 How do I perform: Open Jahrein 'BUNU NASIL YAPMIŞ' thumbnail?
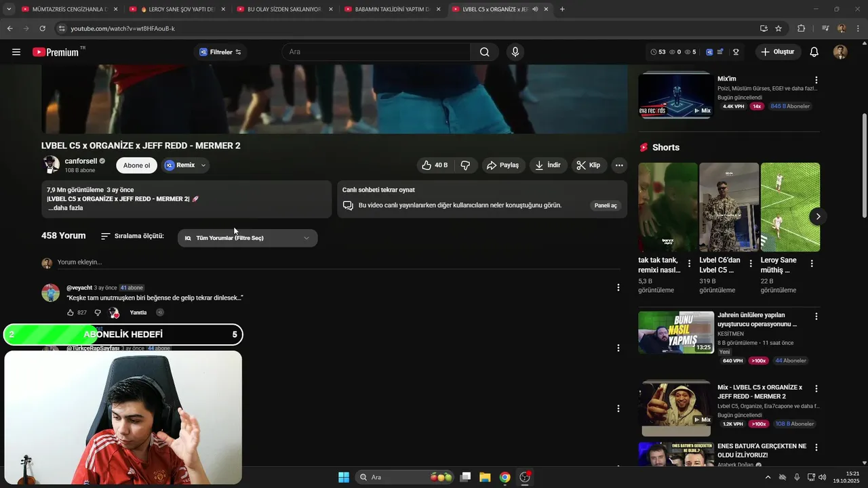(676, 332)
